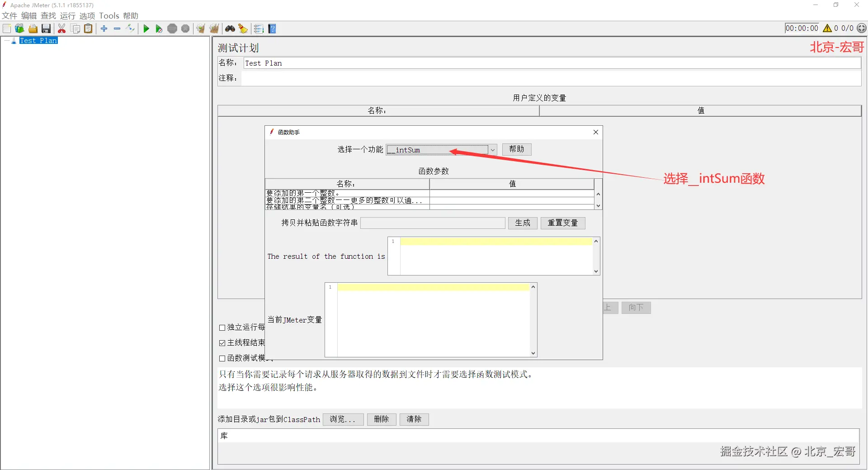
Task: Toggle 函数测试模式 checkbox
Action: pos(222,358)
